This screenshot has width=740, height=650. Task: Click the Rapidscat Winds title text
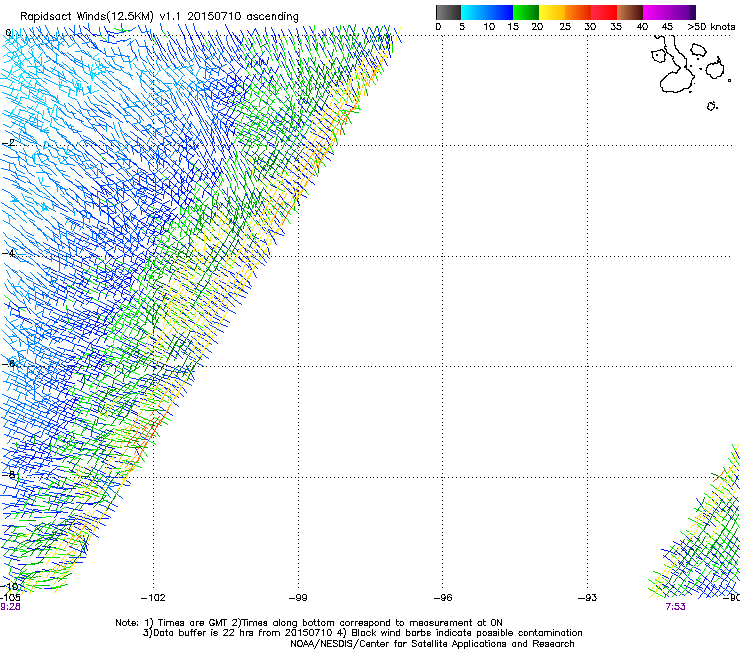(x=159, y=17)
